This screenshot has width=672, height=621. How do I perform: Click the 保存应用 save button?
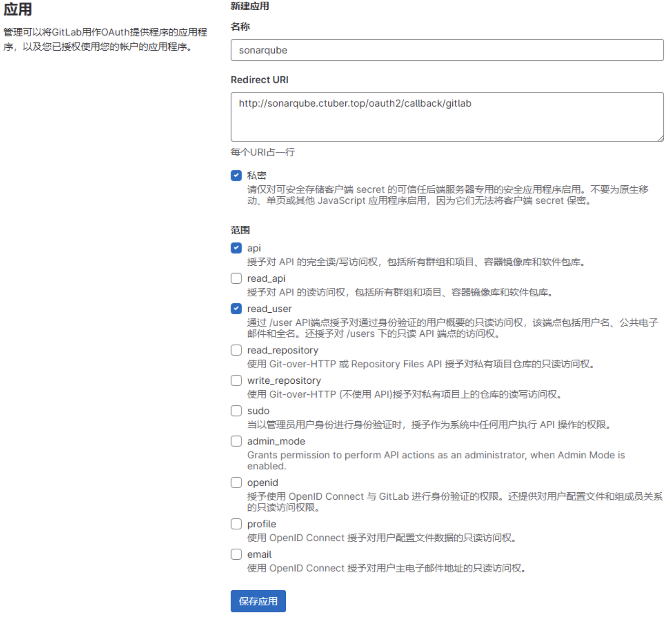(258, 601)
